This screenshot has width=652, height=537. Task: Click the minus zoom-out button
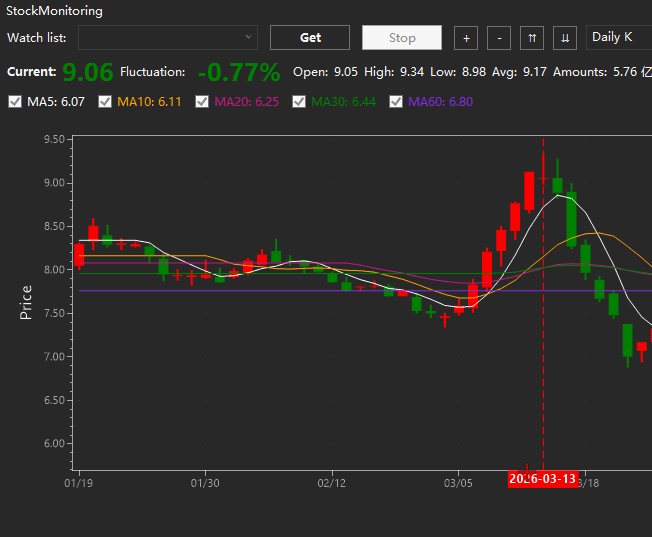pyautogui.click(x=499, y=38)
